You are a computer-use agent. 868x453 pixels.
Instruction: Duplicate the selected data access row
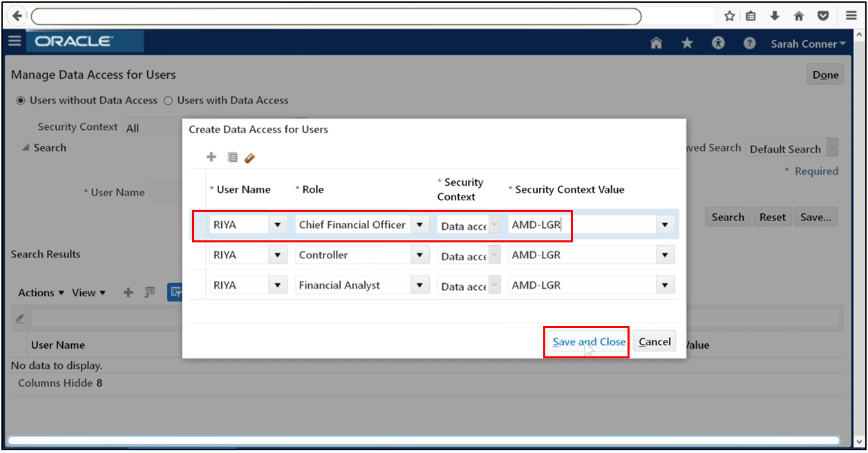(x=232, y=157)
